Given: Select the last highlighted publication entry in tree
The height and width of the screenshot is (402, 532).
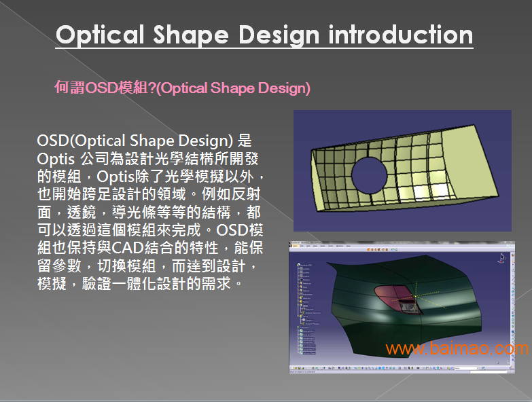Looking at the screenshot, I should click(308, 353).
